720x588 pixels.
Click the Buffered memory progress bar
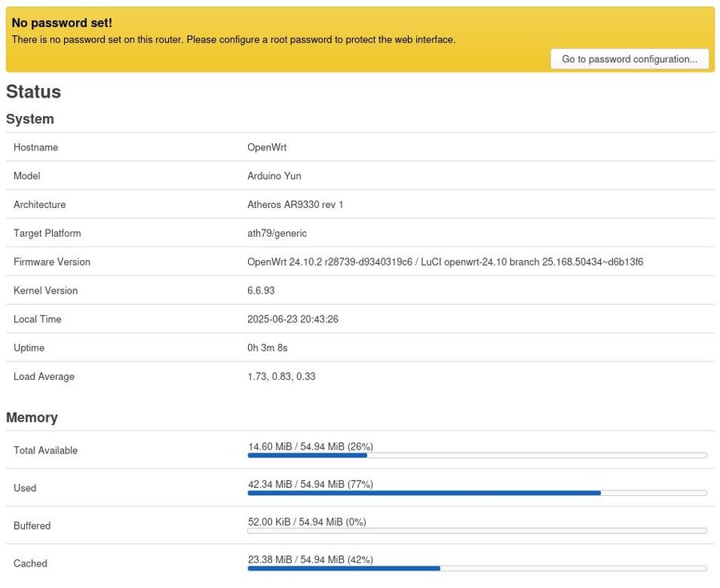pyautogui.click(x=477, y=530)
